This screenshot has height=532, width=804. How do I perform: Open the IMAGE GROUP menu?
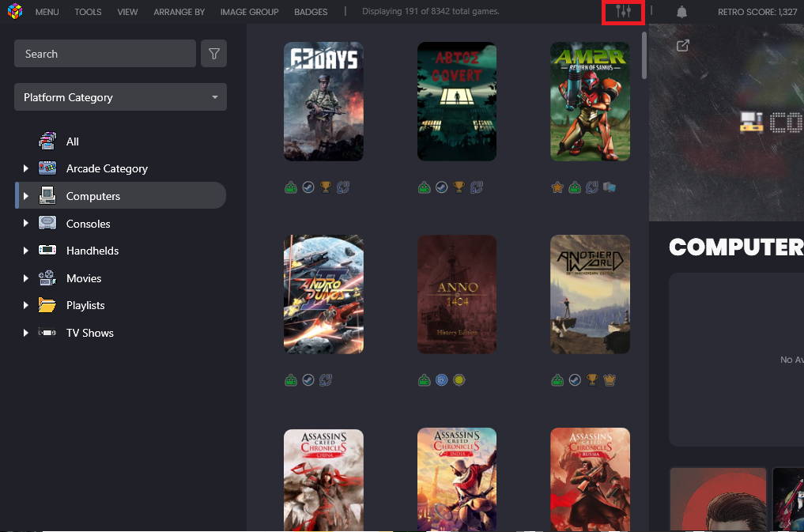(x=249, y=12)
